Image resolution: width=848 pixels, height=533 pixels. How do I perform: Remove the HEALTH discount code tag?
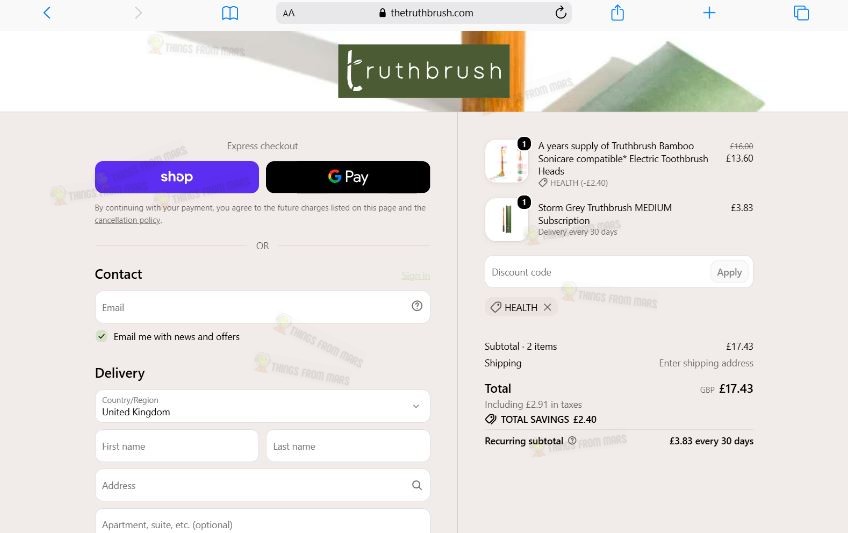(547, 307)
